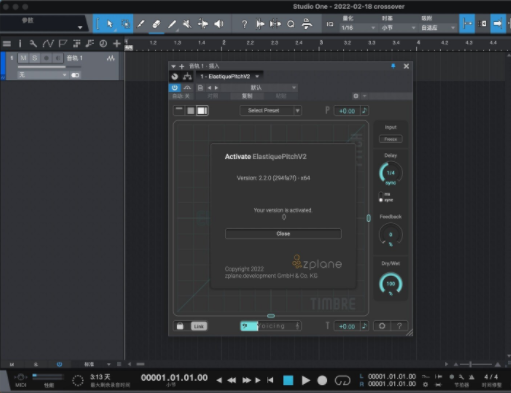This screenshot has width=511, height=393.
Task: Select the Eraser tool
Action: (x=156, y=24)
